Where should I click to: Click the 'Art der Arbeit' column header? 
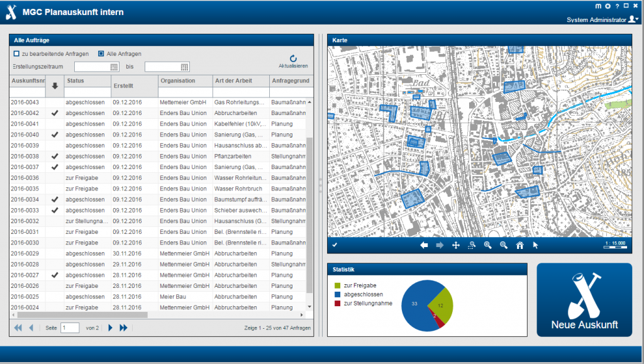(x=233, y=81)
